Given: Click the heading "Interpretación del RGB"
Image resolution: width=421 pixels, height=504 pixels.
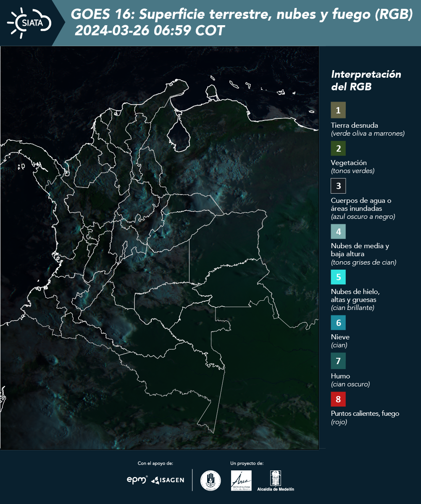Looking at the screenshot, I should (366, 81).
